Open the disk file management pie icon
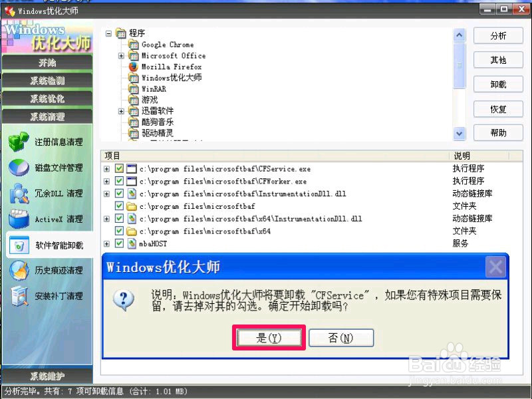Viewport: 532px width, 399px height. point(19,168)
